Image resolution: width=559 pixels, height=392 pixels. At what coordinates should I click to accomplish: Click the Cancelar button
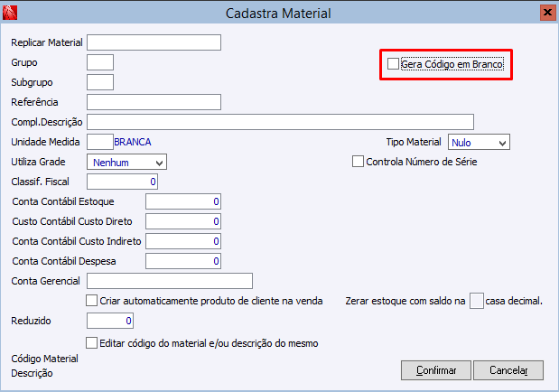tap(508, 370)
